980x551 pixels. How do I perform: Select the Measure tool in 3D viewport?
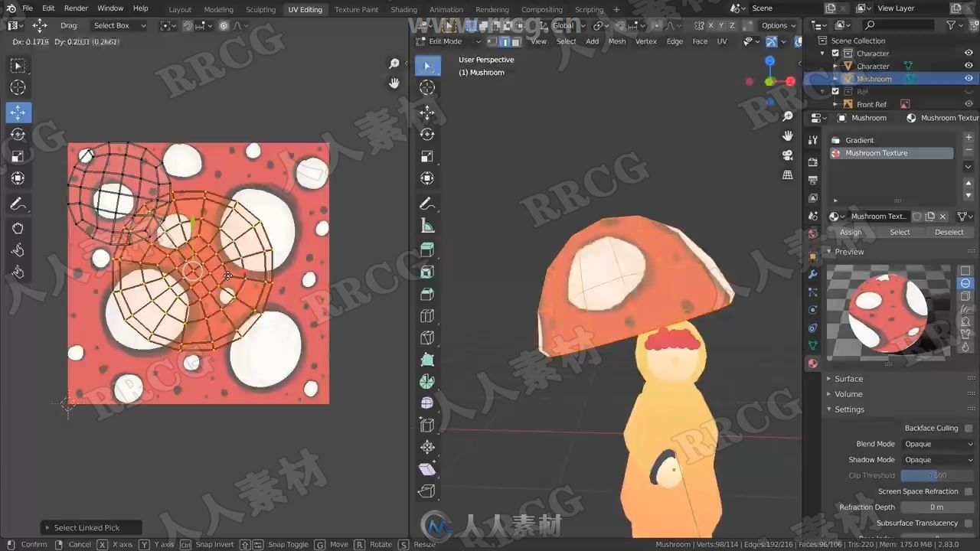[427, 226]
